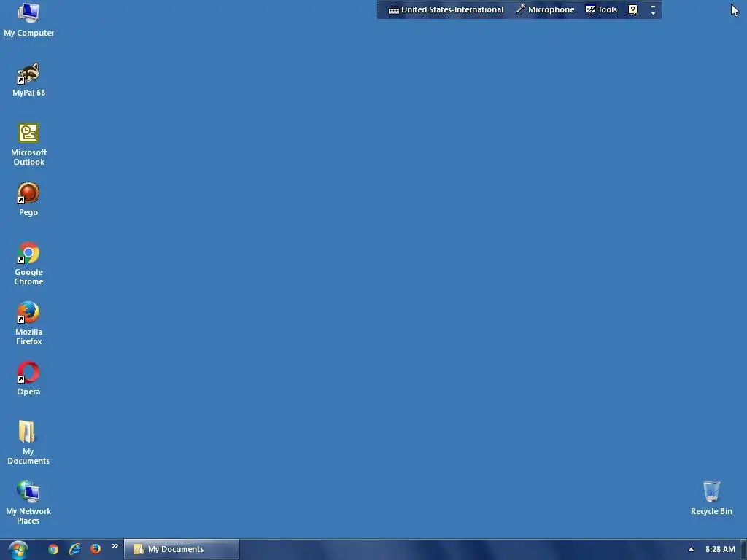Toggle the Microphone on the language bar
Image resolution: width=747 pixels, height=560 pixels.
point(546,9)
